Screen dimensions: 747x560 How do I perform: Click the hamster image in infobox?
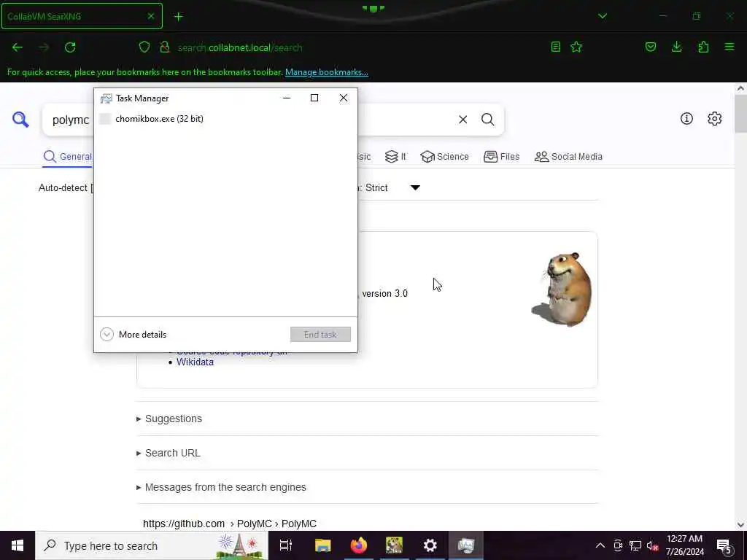[x=562, y=289]
